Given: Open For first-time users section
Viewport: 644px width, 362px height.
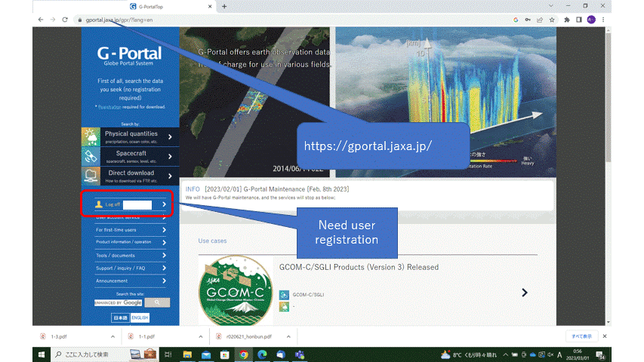Looking at the screenshot, I should (130, 230).
